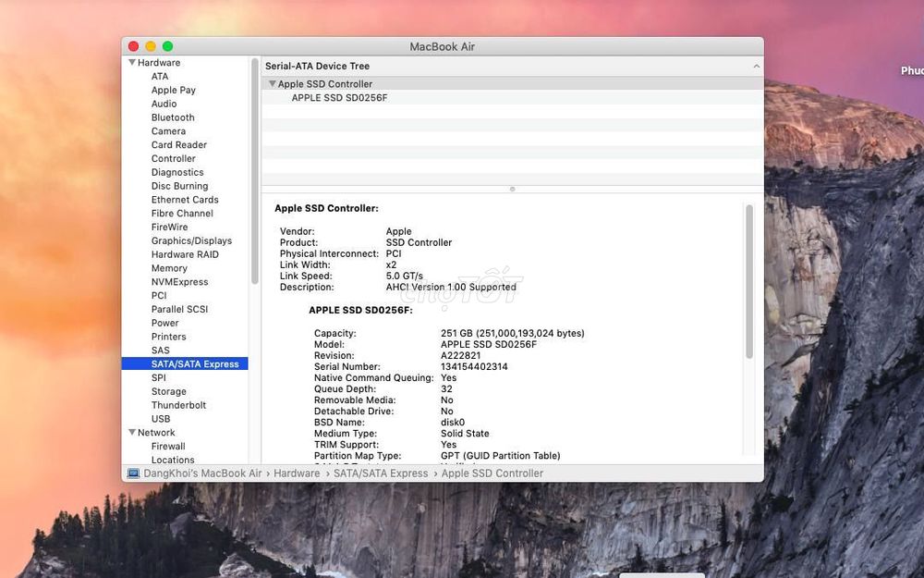Image resolution: width=924 pixels, height=578 pixels.
Task: Click DangKhoi's MacBook Air in path bar
Action: 202,473
